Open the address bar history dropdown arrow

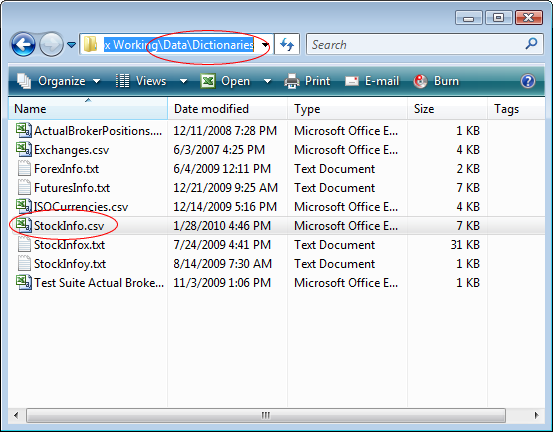click(265, 45)
